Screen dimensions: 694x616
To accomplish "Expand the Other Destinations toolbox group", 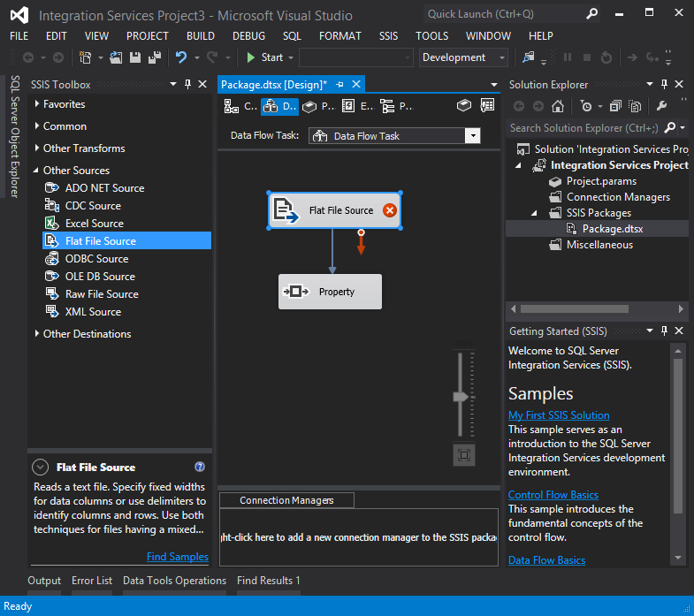I will tap(37, 334).
